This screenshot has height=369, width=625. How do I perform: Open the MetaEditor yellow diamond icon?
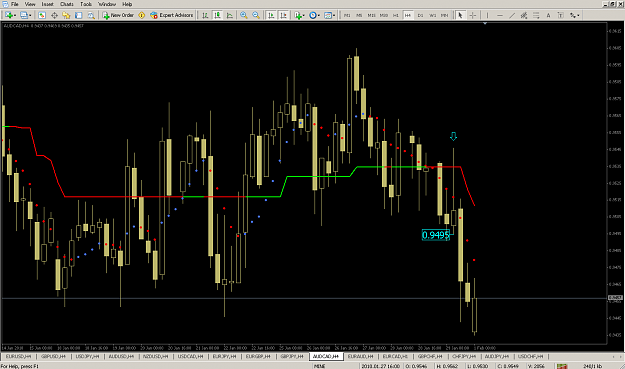[x=142, y=15]
